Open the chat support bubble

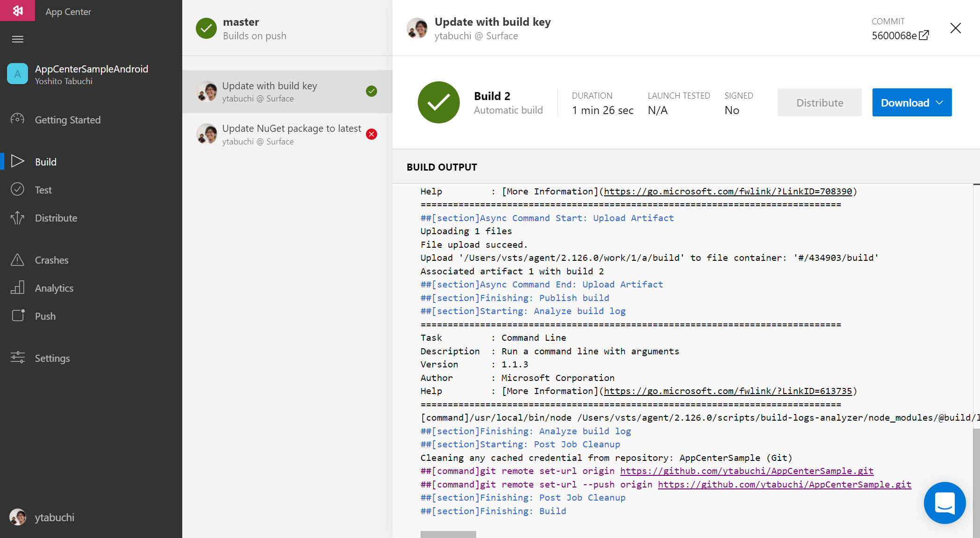coord(944,503)
